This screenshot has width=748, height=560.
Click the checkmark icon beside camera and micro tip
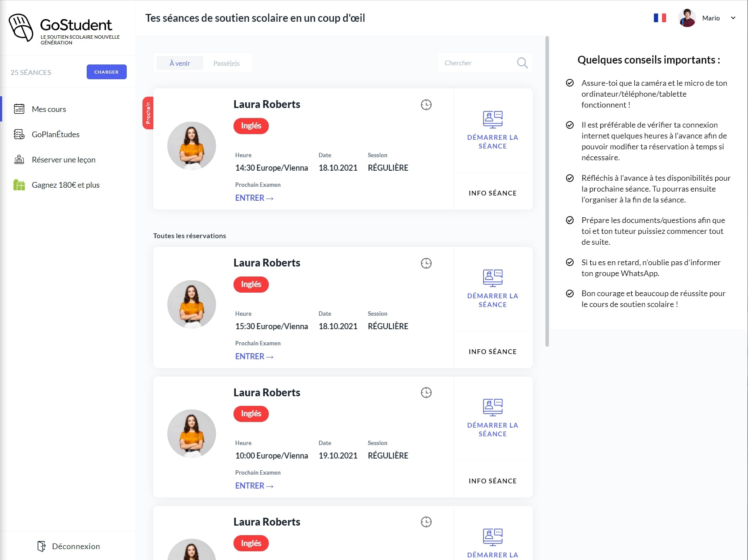569,83
